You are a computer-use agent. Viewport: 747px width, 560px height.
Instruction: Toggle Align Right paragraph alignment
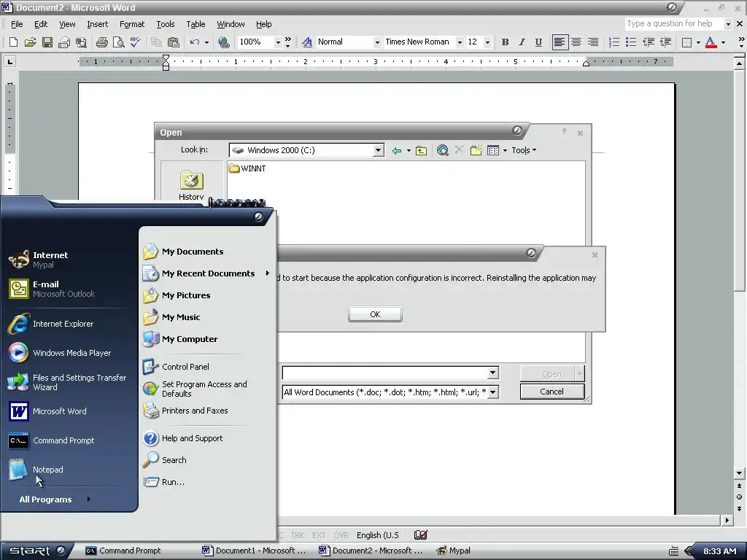point(593,42)
